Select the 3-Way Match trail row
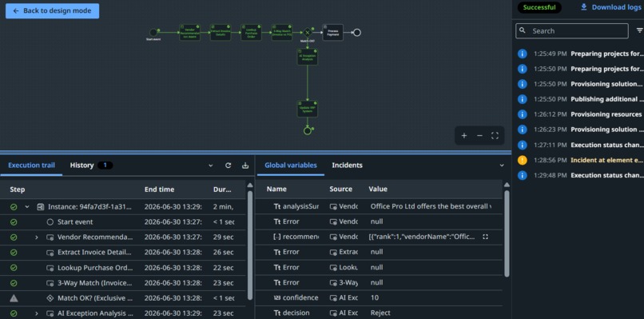This screenshot has height=319, width=644. (x=123, y=283)
